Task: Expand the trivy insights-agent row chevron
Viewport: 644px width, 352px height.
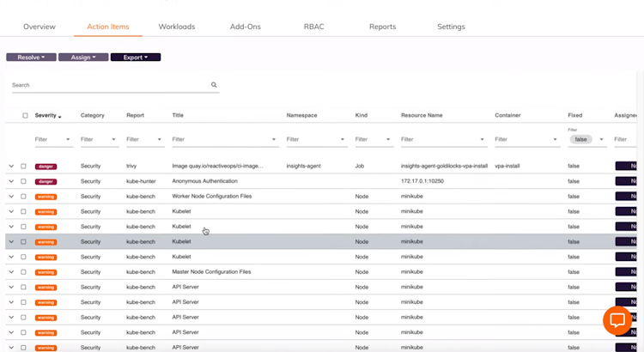Action: click(x=11, y=166)
